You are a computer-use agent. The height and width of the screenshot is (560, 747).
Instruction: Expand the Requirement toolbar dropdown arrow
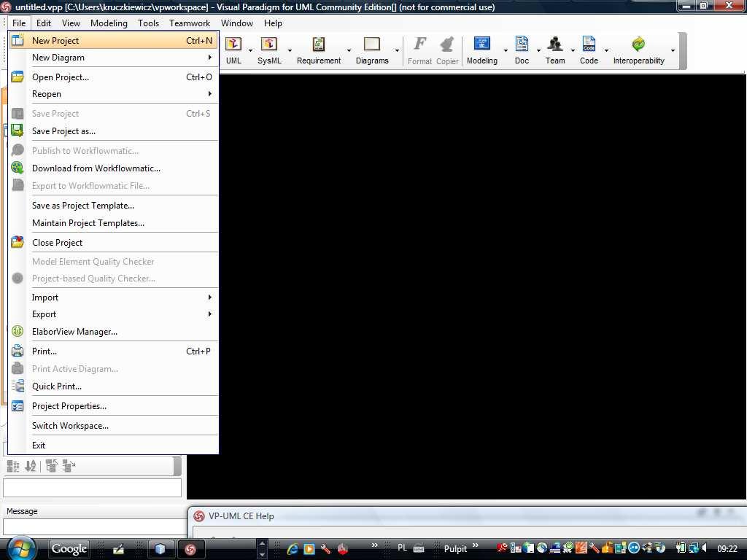(349, 50)
